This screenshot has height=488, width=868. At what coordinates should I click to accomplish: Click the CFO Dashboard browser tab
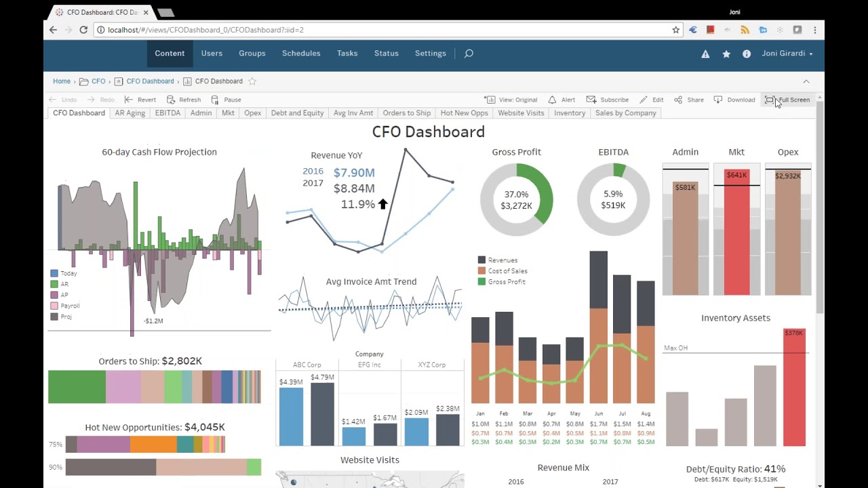point(102,12)
